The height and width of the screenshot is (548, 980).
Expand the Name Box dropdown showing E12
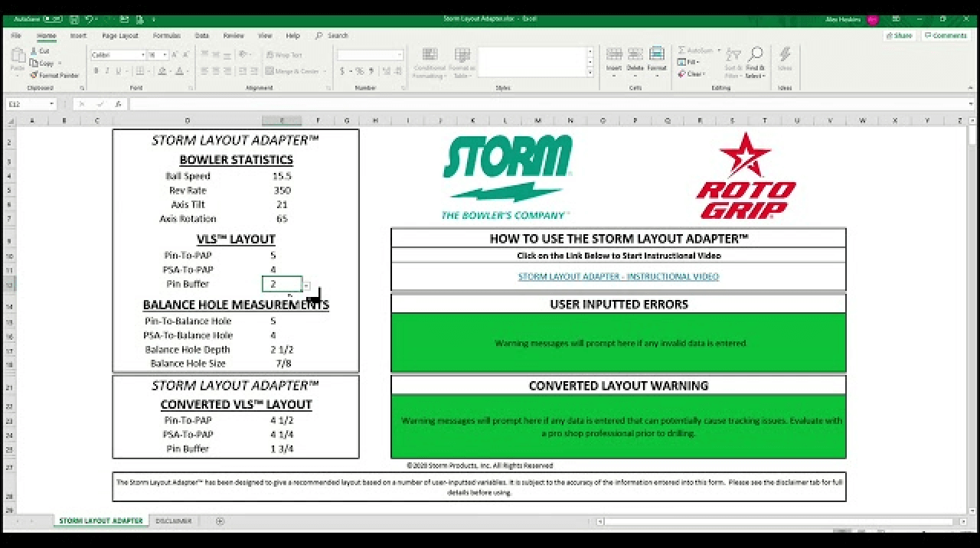coord(52,104)
